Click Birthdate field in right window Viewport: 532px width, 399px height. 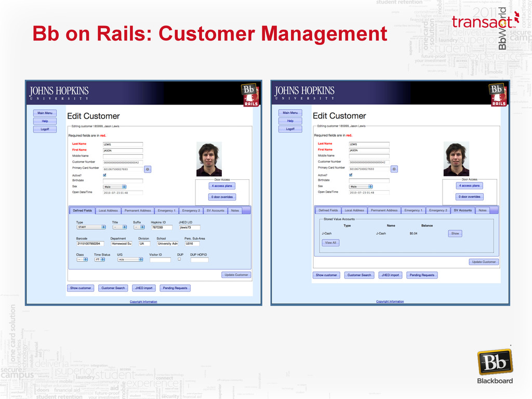click(x=369, y=180)
